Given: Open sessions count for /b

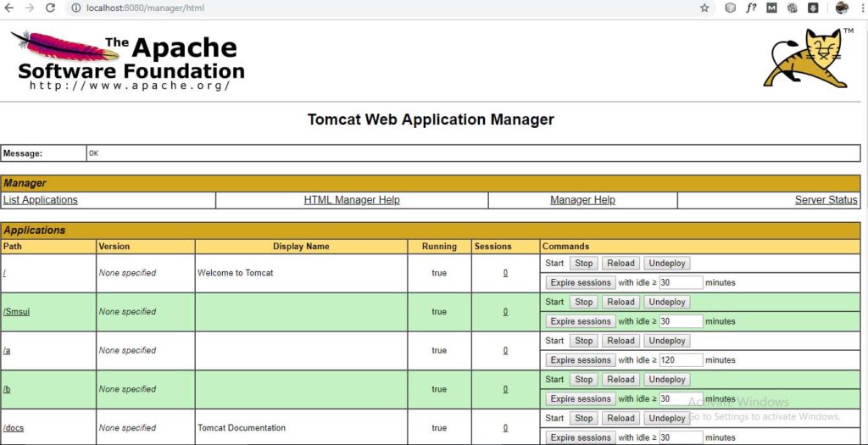Looking at the screenshot, I should 505,389.
